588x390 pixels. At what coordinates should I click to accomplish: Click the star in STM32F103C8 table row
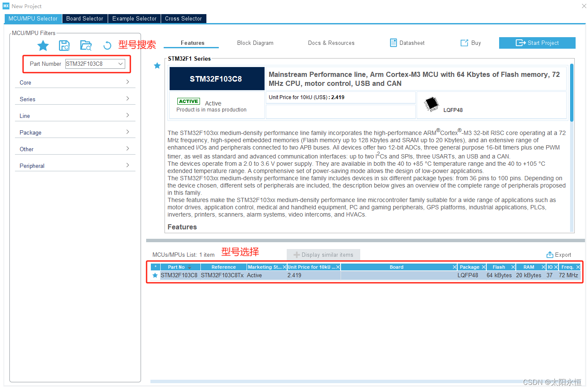point(155,276)
